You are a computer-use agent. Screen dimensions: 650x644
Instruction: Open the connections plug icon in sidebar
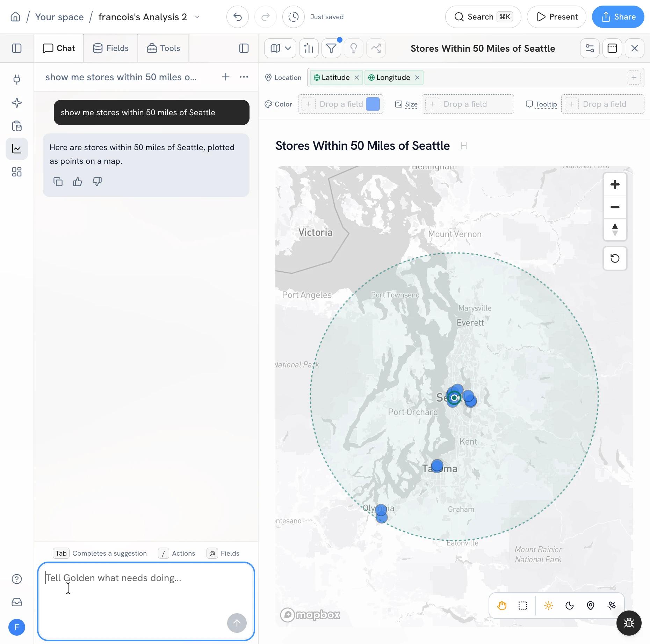17,80
